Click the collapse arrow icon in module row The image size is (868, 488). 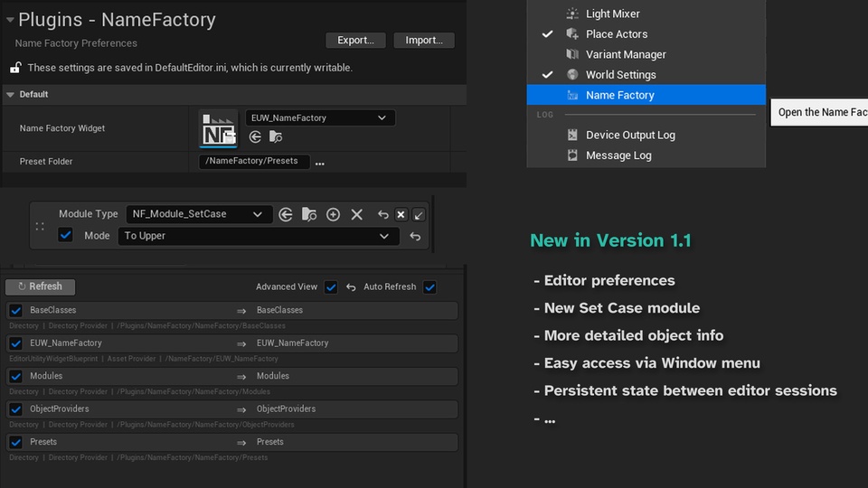tap(419, 215)
